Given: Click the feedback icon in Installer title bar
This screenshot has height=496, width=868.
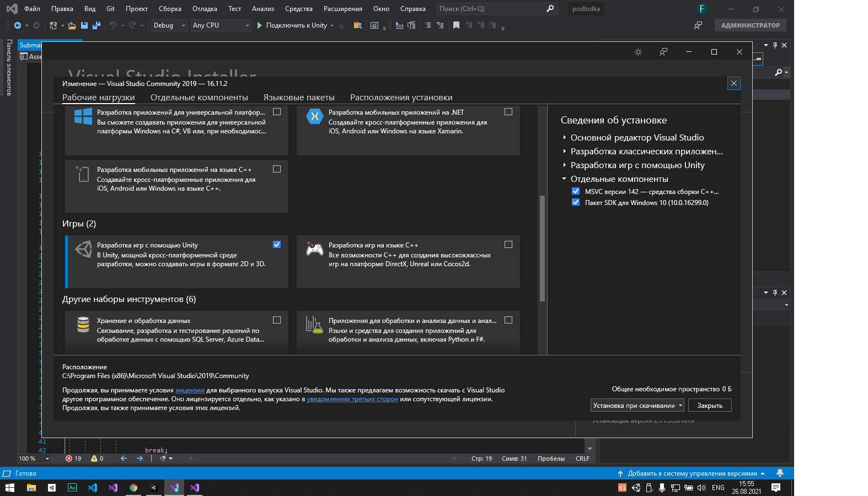Looking at the screenshot, I should [x=663, y=52].
